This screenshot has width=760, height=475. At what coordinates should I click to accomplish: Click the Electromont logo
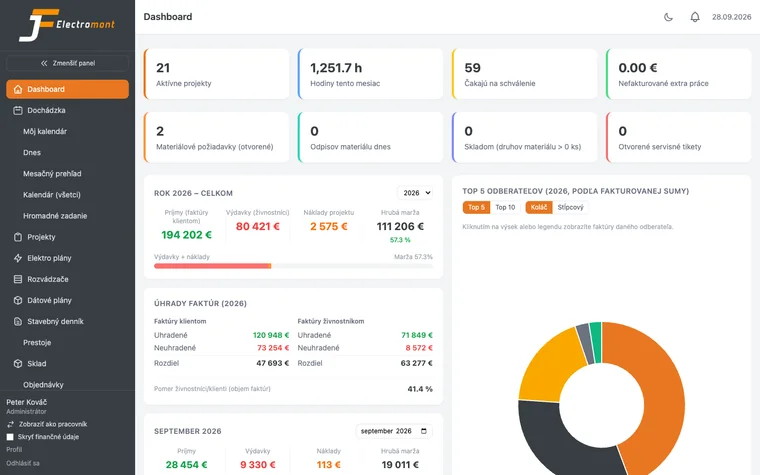tap(67, 25)
